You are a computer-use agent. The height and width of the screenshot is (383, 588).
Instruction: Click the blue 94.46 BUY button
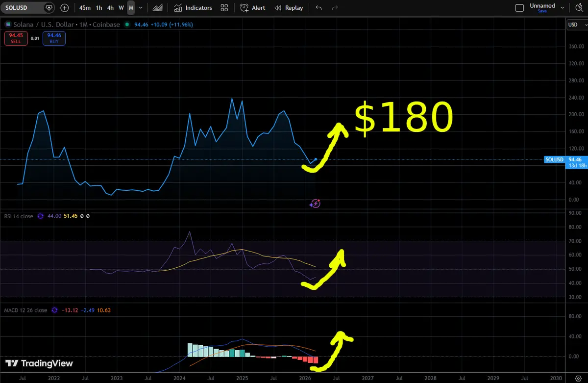(54, 38)
